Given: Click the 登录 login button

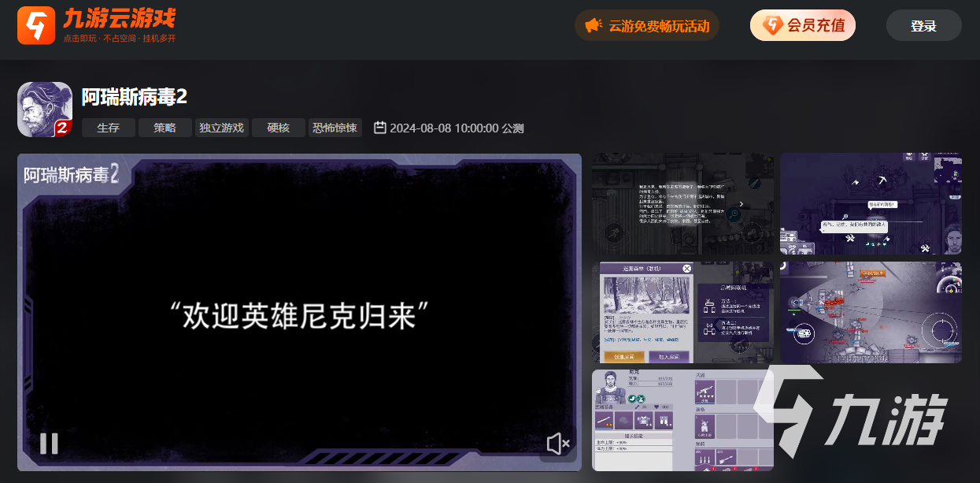Looking at the screenshot, I should [923, 25].
